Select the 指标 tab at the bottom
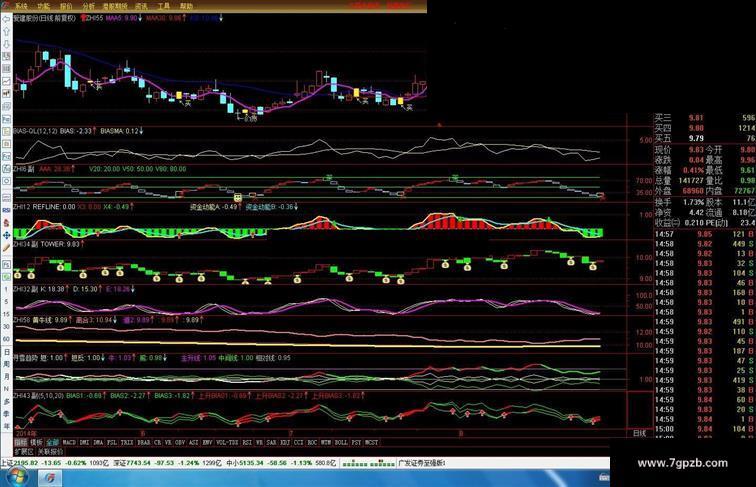This screenshot has height=487, width=756. pyautogui.click(x=21, y=442)
